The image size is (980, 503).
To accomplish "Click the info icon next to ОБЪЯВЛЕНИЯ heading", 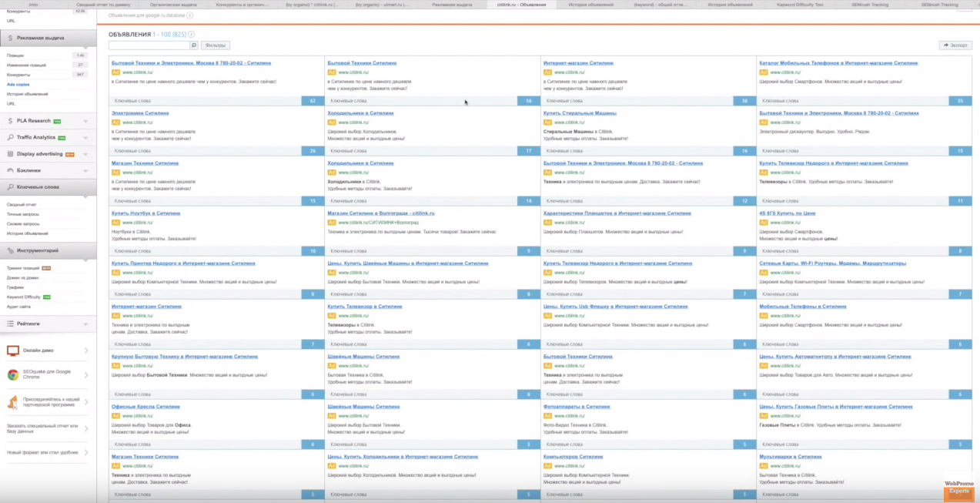I will pyautogui.click(x=191, y=35).
